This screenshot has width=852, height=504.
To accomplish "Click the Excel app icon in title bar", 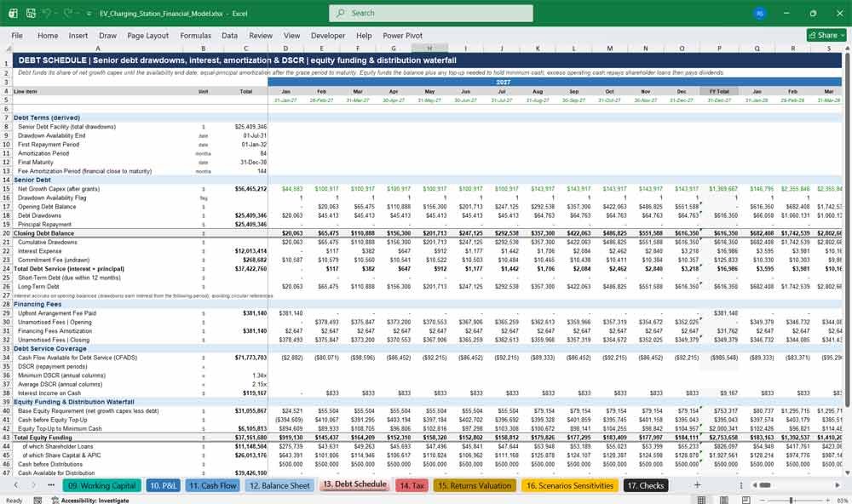I will point(13,13).
